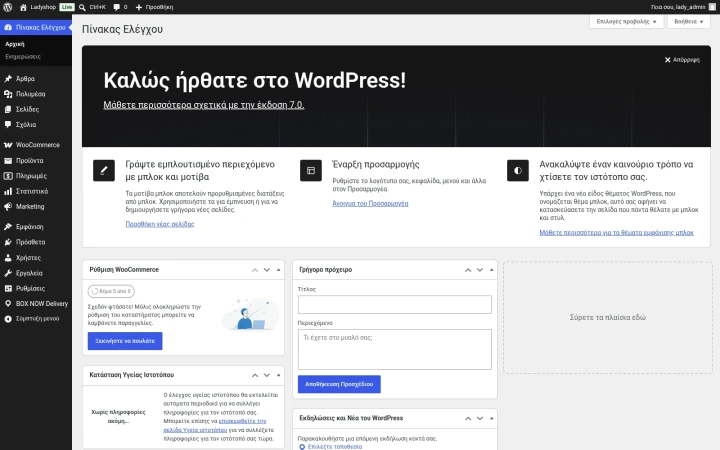
Task: Expand the Επιλογές προβολής dropdown
Action: (626, 21)
